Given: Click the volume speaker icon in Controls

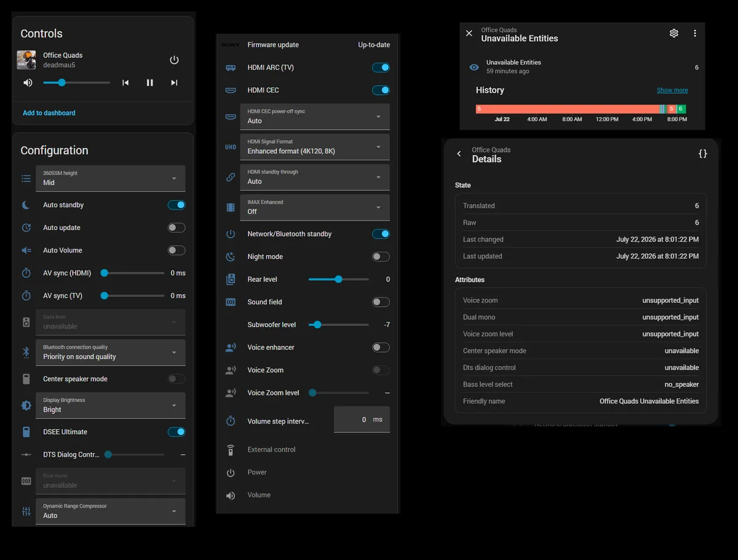Looking at the screenshot, I should click(x=28, y=82).
